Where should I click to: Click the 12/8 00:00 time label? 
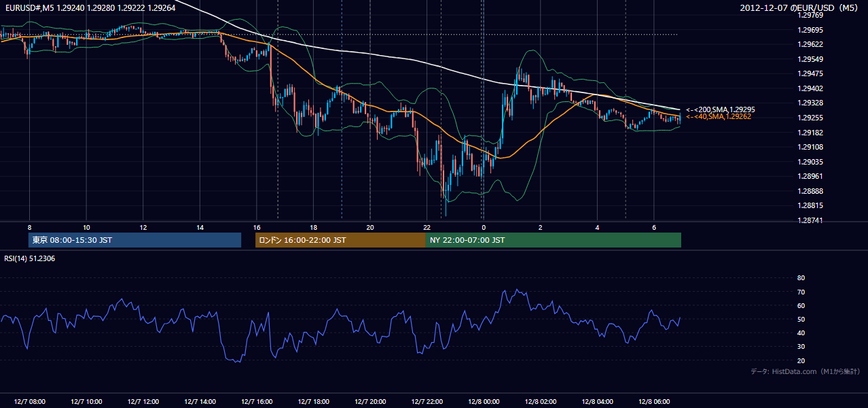pos(484,402)
